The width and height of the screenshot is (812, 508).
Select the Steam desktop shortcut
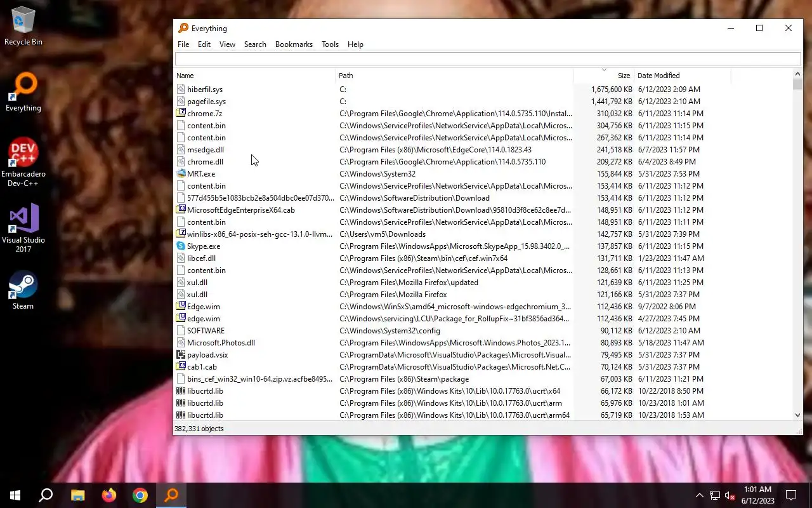point(23,291)
